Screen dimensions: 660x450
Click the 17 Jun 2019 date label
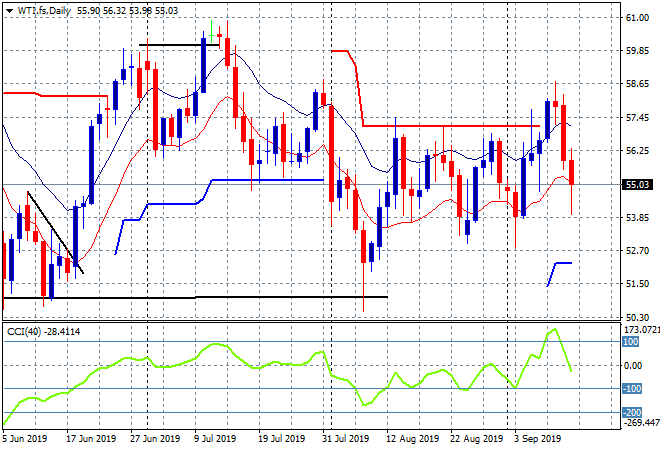(x=91, y=439)
